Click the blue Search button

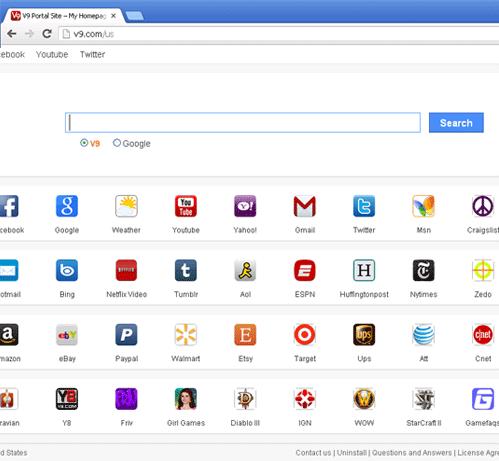pos(456,123)
